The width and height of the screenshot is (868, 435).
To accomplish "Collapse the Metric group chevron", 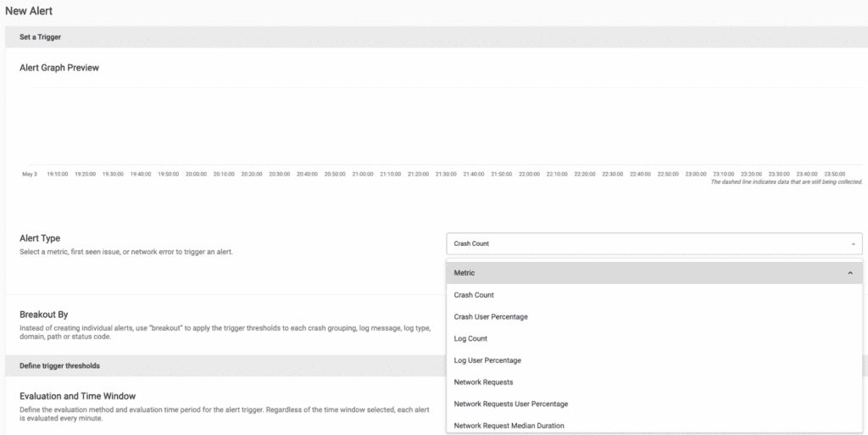I will click(x=850, y=273).
